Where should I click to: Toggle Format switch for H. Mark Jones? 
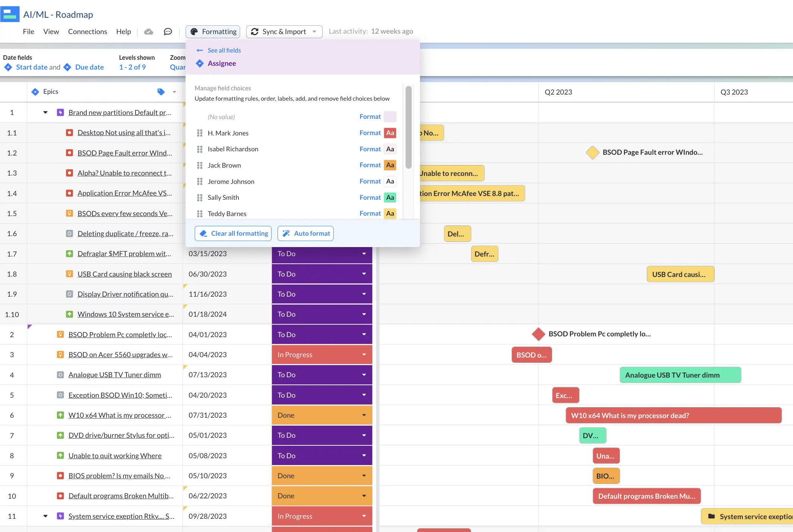pyautogui.click(x=391, y=133)
